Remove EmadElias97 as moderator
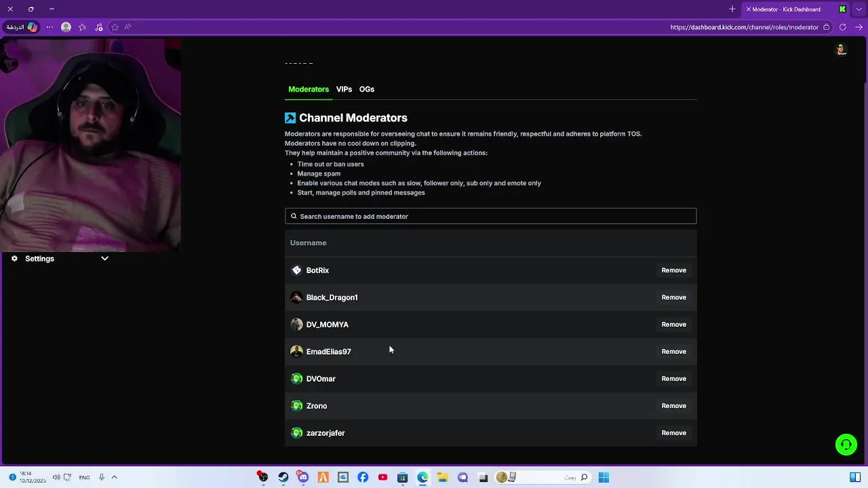Screen dimensions: 868x488 (673, 352)
